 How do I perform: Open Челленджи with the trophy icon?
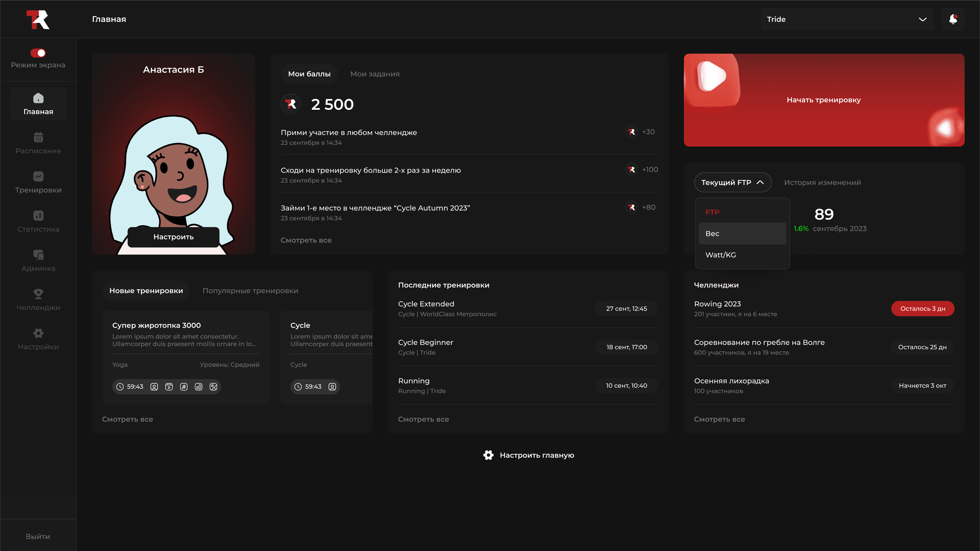38,294
